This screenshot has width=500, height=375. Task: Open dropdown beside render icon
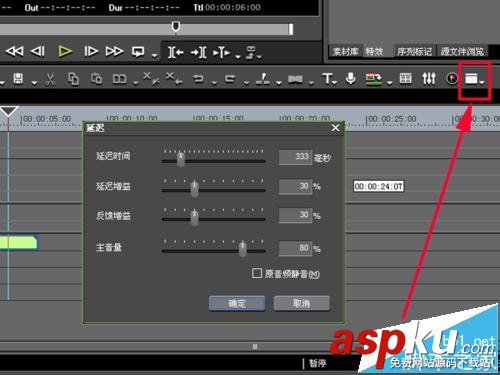[389, 82]
